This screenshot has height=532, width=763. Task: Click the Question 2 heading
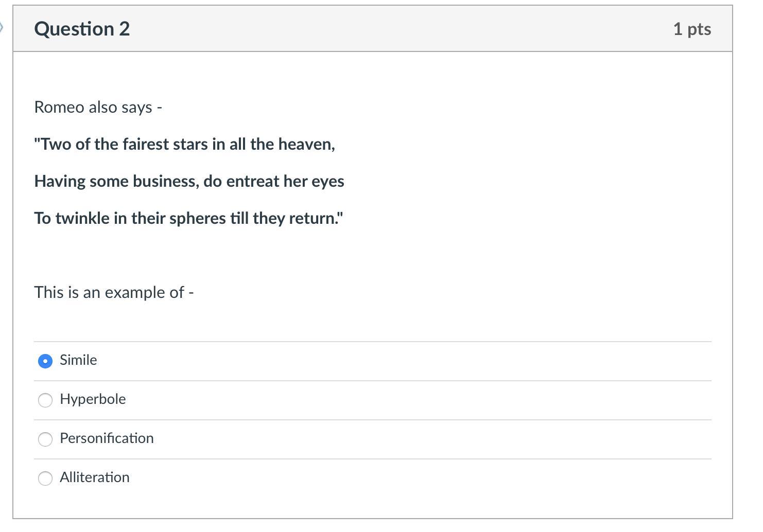82,29
